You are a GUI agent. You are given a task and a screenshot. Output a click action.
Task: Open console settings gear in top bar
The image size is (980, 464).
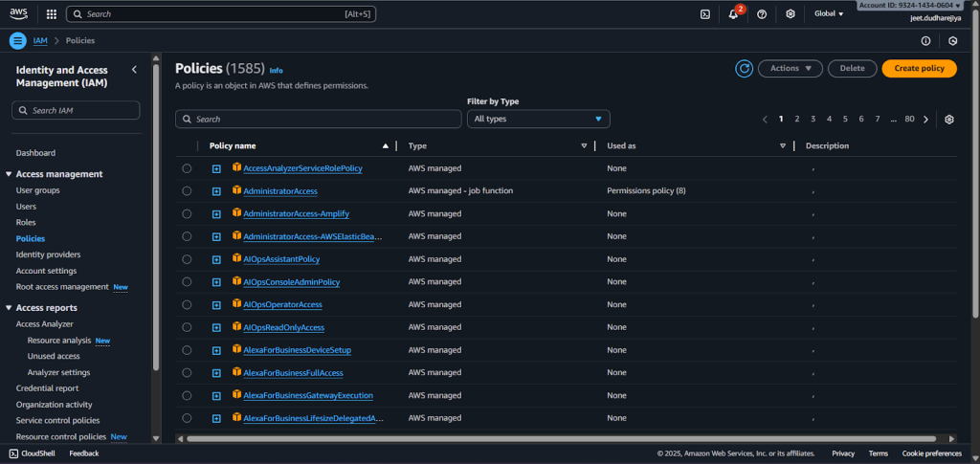[790, 13]
